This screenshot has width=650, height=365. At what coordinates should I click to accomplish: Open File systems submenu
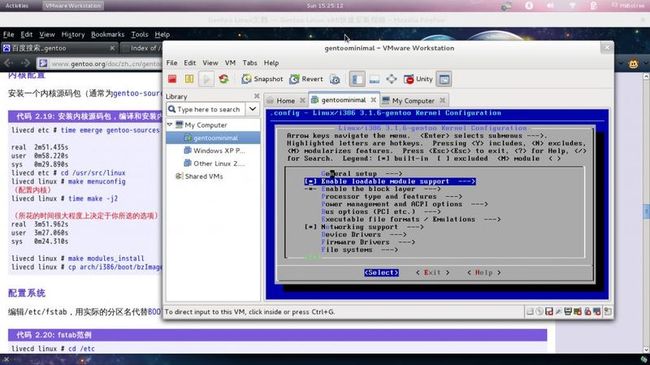359,250
